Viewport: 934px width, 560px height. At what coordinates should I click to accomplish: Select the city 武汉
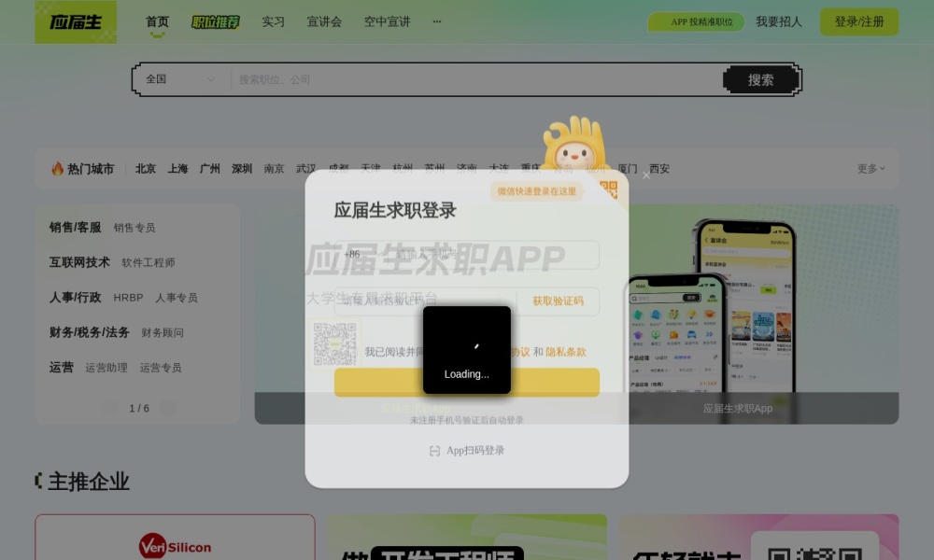pyautogui.click(x=305, y=169)
